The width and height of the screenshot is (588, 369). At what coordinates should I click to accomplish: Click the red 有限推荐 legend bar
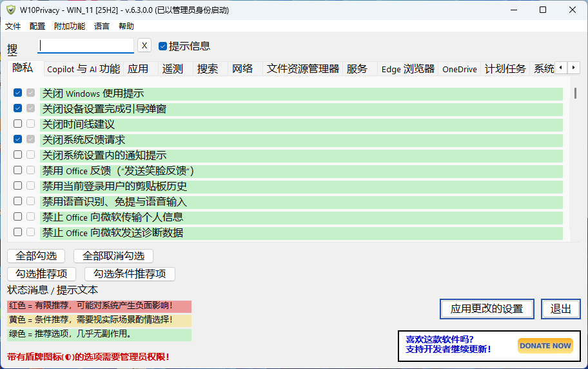(x=99, y=306)
